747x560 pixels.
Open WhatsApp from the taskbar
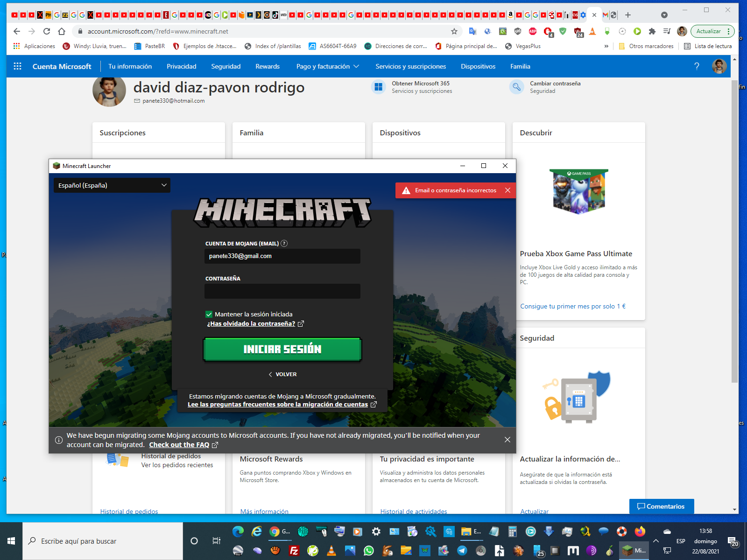pos(369,551)
